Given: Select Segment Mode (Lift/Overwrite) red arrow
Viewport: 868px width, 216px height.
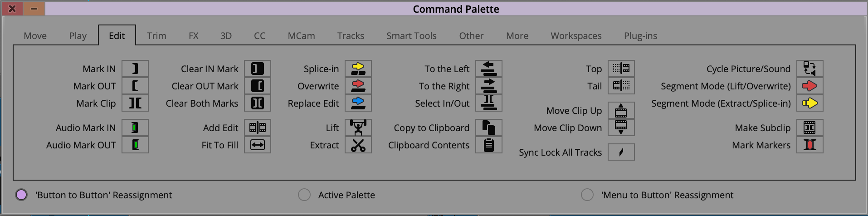Looking at the screenshot, I should click(810, 86).
